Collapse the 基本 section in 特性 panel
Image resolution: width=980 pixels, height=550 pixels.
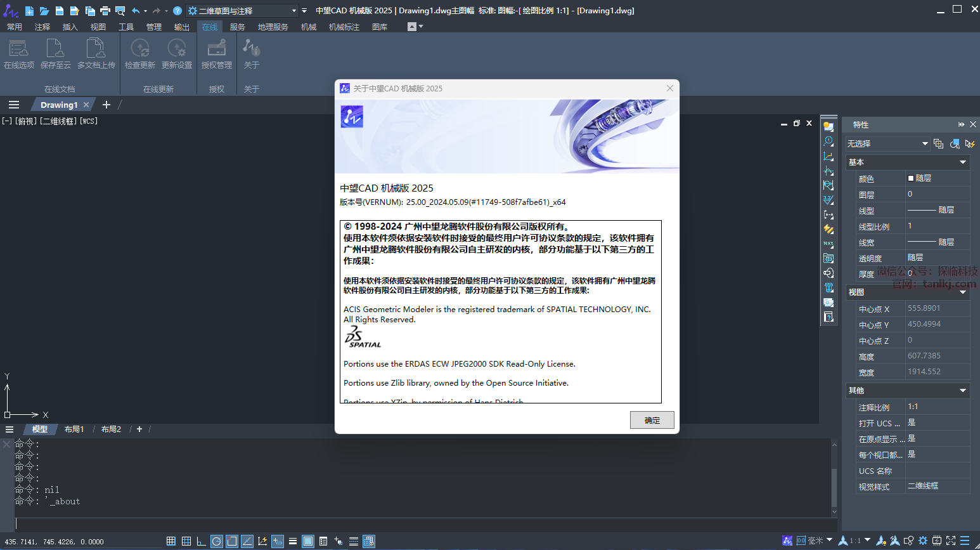coord(963,162)
